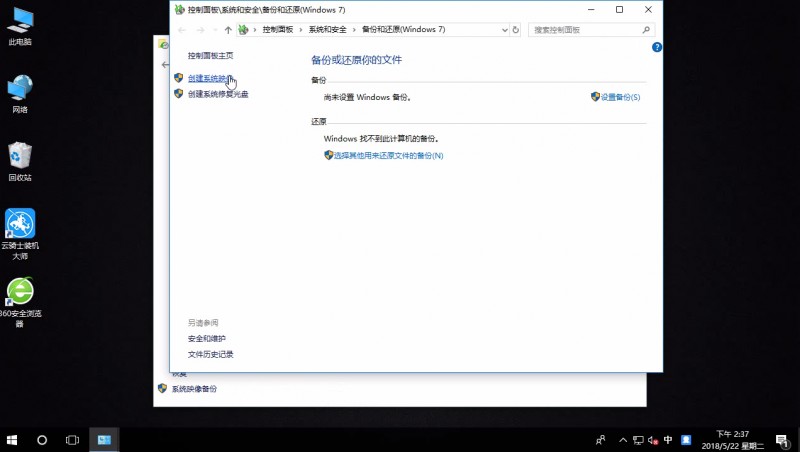
Task: Click the shield icon beside 设置备份
Action: pyautogui.click(x=595, y=96)
